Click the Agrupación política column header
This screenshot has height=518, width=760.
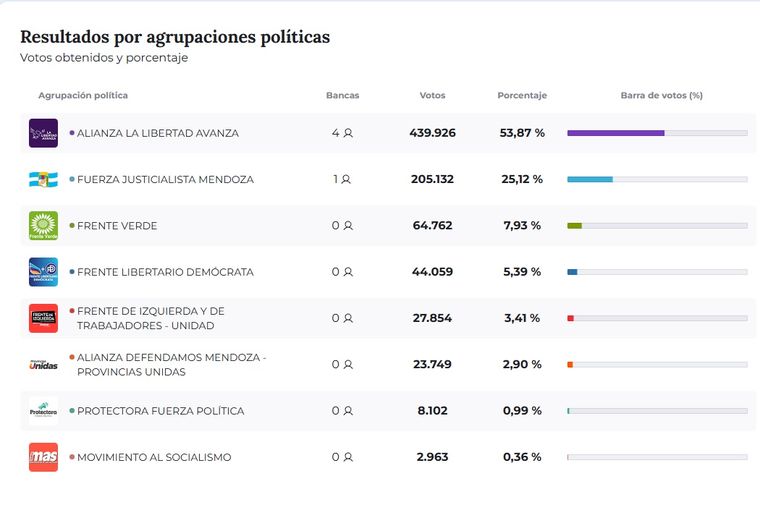[83, 96]
